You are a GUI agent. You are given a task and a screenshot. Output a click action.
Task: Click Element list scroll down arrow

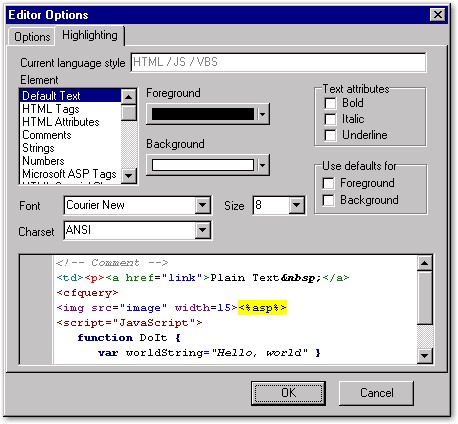[x=129, y=175]
